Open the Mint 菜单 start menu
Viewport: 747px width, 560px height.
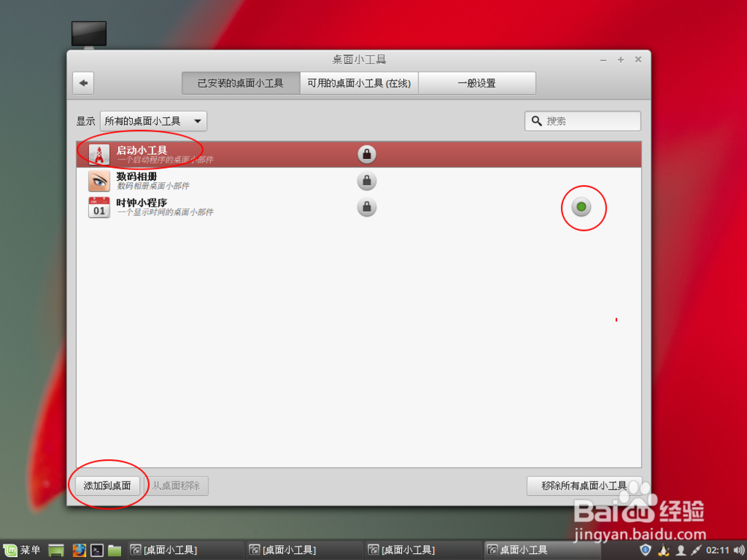coord(22,550)
